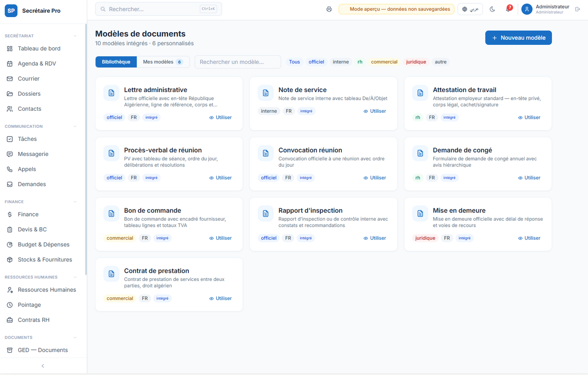Image resolution: width=588 pixels, height=375 pixels.
Task: Click Lettre administrative document icon
Action: click(x=111, y=93)
